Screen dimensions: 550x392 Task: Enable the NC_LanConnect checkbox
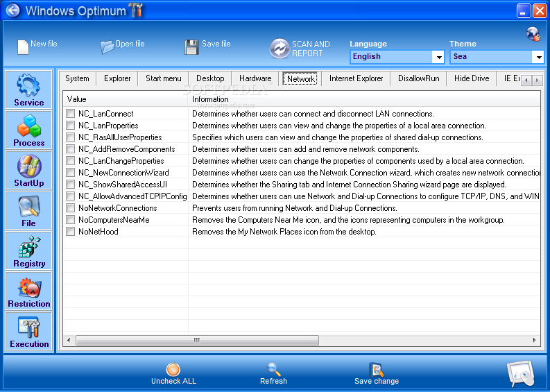coord(71,113)
